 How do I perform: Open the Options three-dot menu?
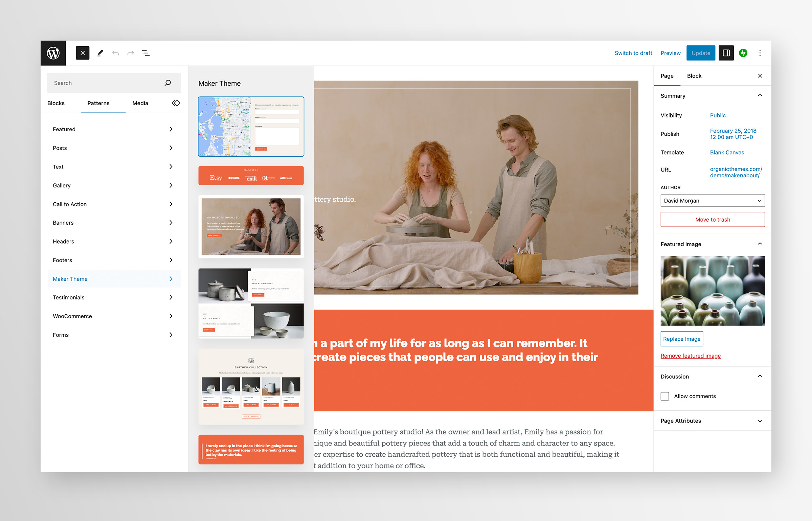760,53
